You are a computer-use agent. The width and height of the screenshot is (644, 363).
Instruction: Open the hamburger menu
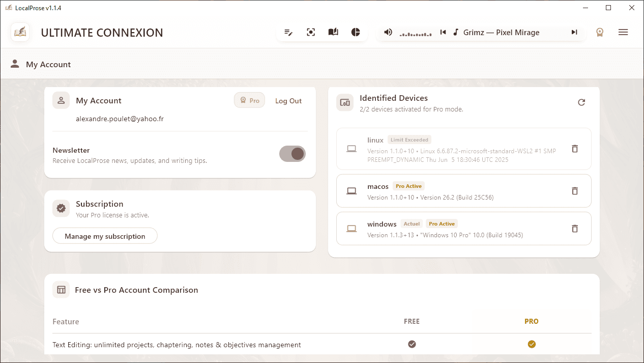click(623, 32)
